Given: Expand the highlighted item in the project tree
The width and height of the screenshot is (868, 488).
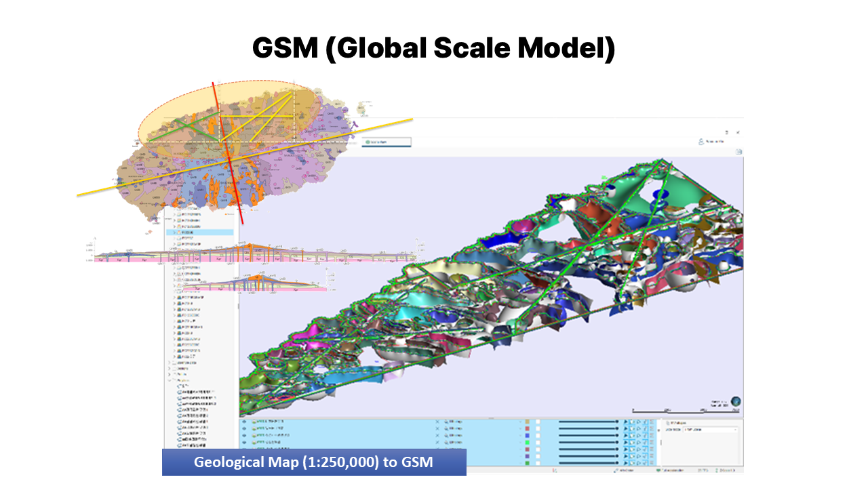Looking at the screenshot, I should coord(175,232).
